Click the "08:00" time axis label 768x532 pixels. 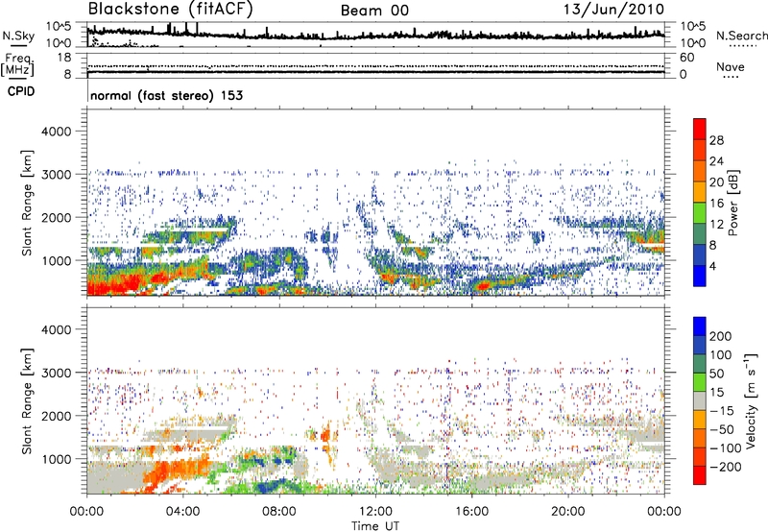(x=278, y=512)
